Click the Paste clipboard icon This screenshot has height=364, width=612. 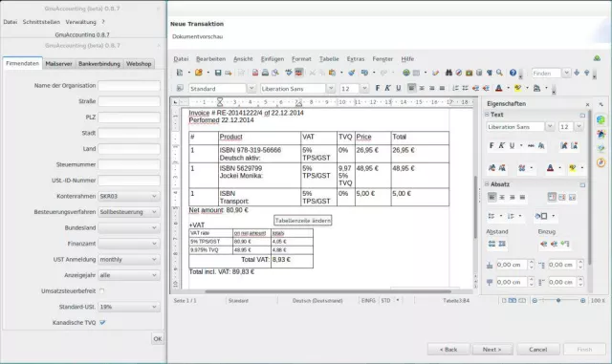[x=332, y=73]
